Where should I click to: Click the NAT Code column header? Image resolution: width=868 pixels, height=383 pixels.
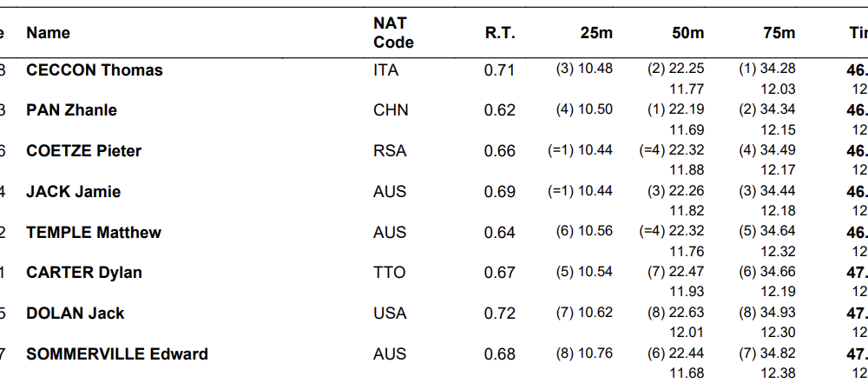(x=393, y=33)
